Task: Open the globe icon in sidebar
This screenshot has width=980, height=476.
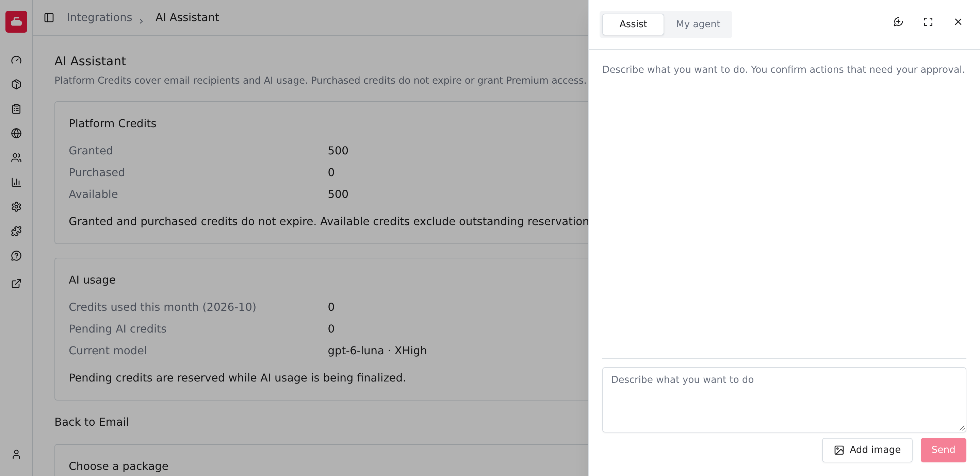Action: pos(16,133)
